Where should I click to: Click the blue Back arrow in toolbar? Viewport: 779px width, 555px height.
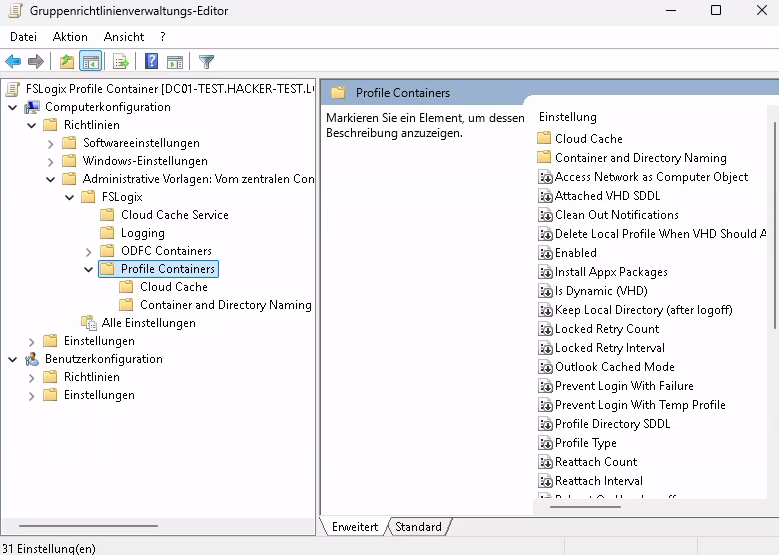13,62
